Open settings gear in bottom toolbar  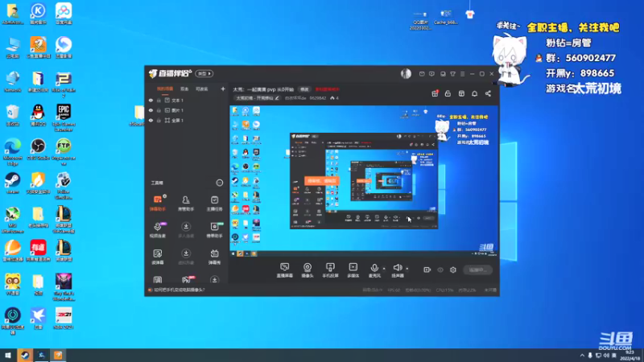tap(453, 269)
